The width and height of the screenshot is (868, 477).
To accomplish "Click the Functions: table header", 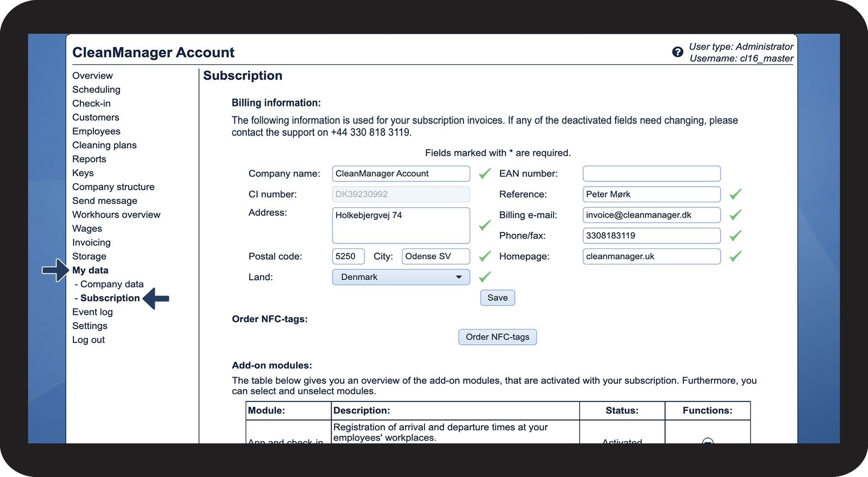I will coord(707,411).
